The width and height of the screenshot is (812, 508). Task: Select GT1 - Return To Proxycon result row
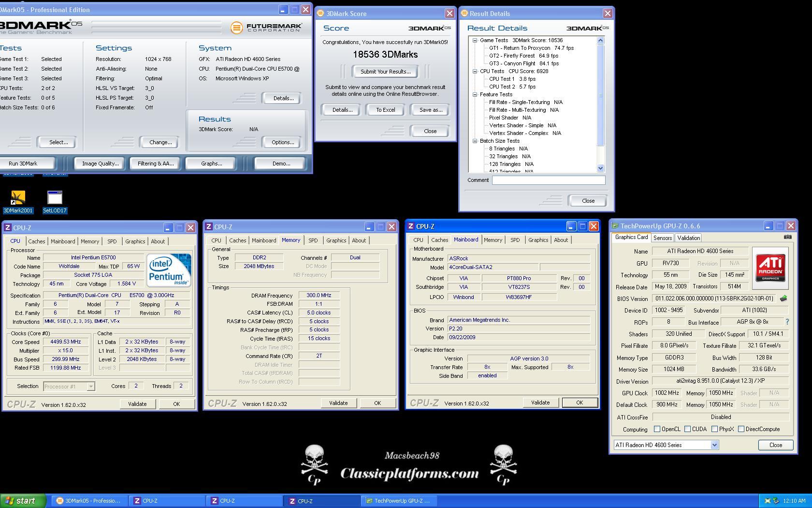pyautogui.click(x=531, y=48)
